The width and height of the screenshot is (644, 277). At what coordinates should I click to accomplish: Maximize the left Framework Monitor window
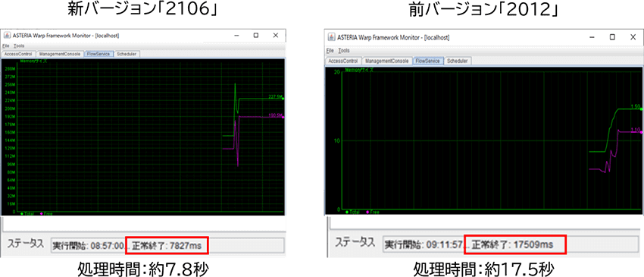(x=256, y=36)
